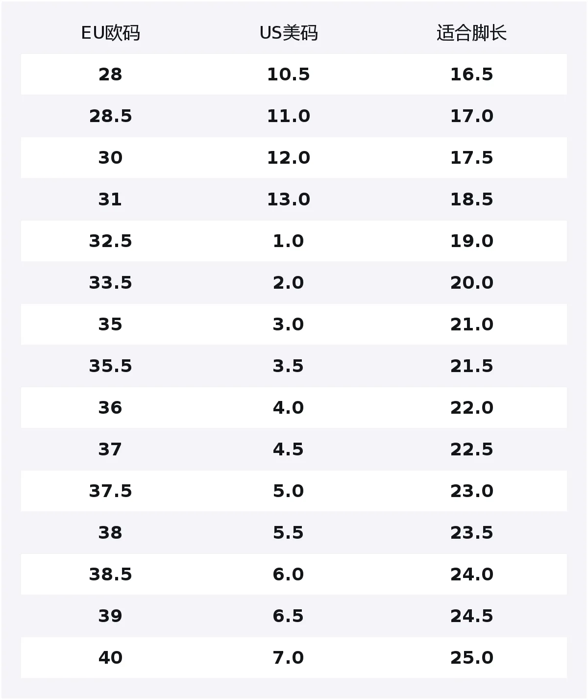Click the EU欧码 column header
The height and width of the screenshot is (700, 588).
(110, 33)
